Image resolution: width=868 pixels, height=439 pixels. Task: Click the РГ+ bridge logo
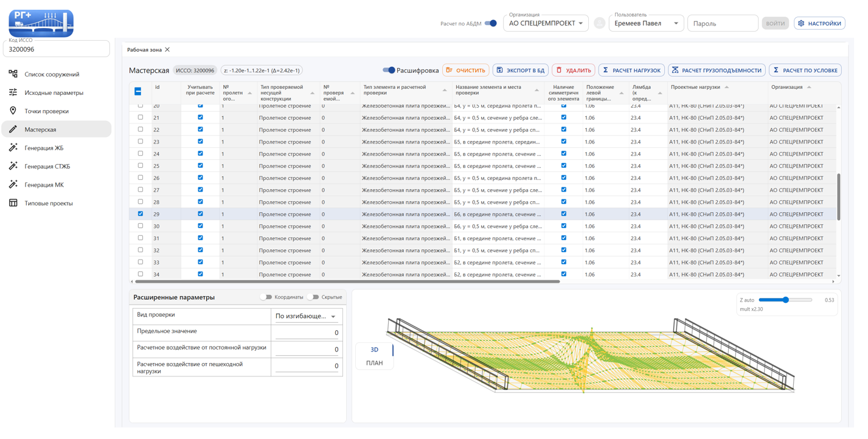coord(41,23)
